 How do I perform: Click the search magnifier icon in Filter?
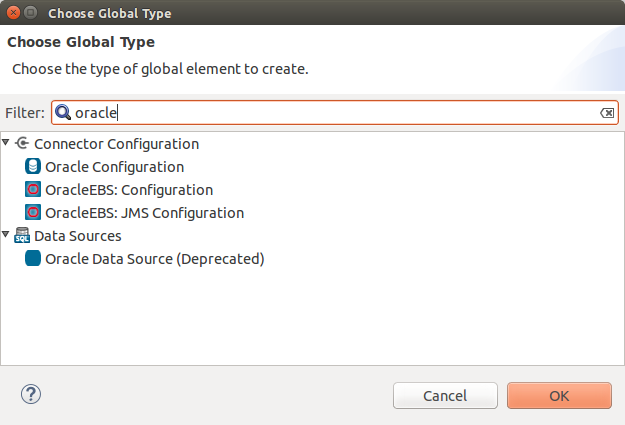point(63,112)
